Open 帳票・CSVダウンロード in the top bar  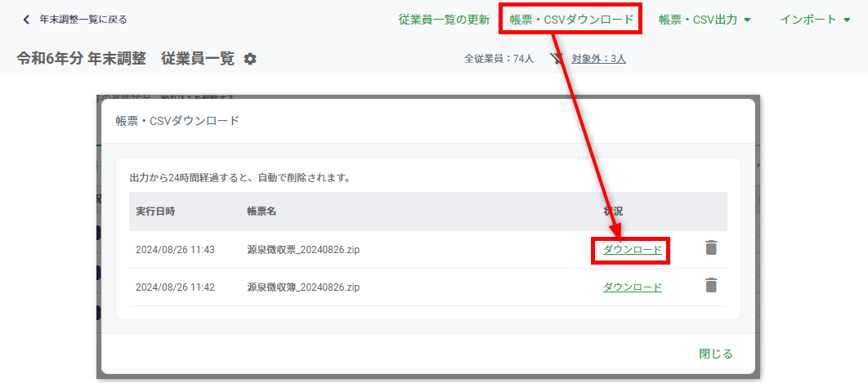coord(570,20)
